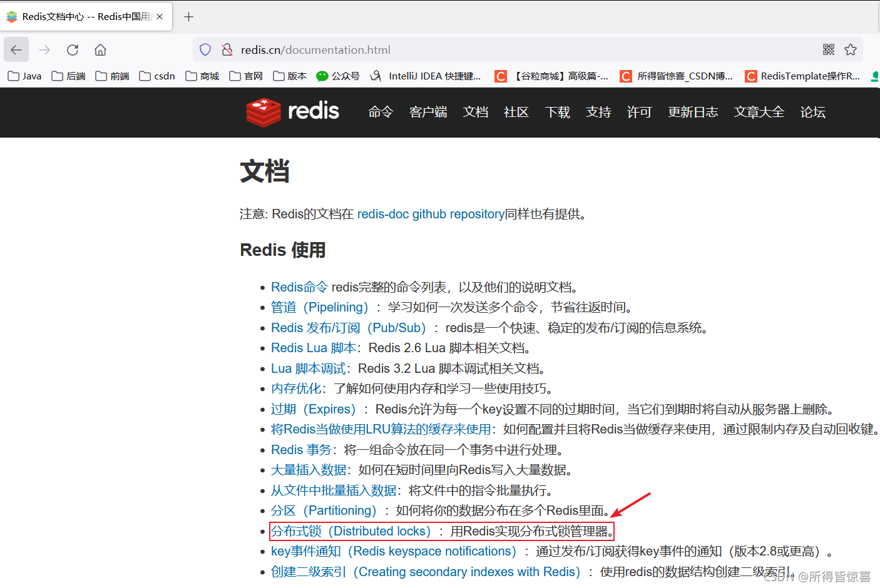Open a new tab with plus button
This screenshot has height=588, width=880.
tap(188, 17)
